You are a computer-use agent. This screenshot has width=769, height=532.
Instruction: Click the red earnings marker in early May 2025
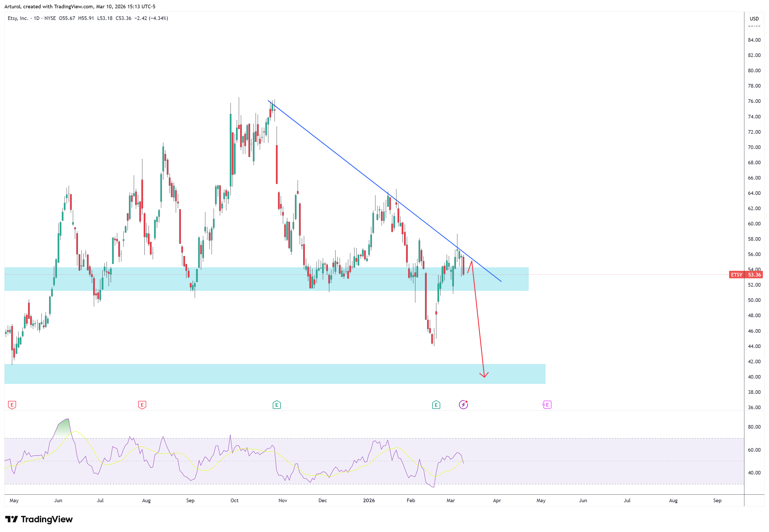(12, 405)
